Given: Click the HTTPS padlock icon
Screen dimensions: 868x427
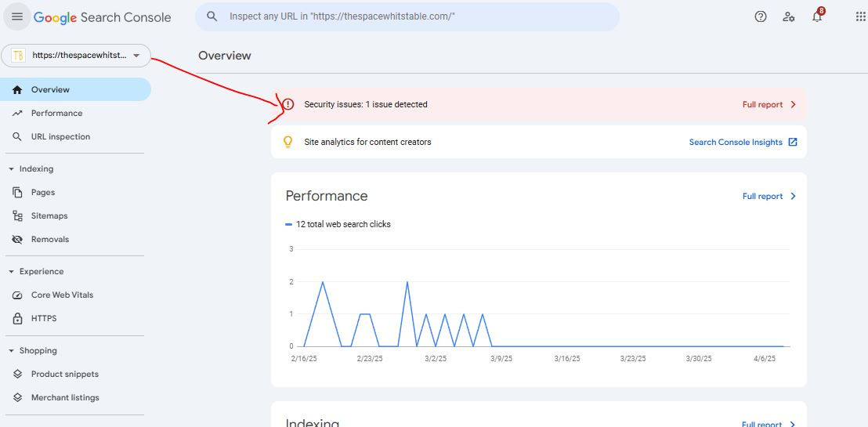Looking at the screenshot, I should [17, 318].
